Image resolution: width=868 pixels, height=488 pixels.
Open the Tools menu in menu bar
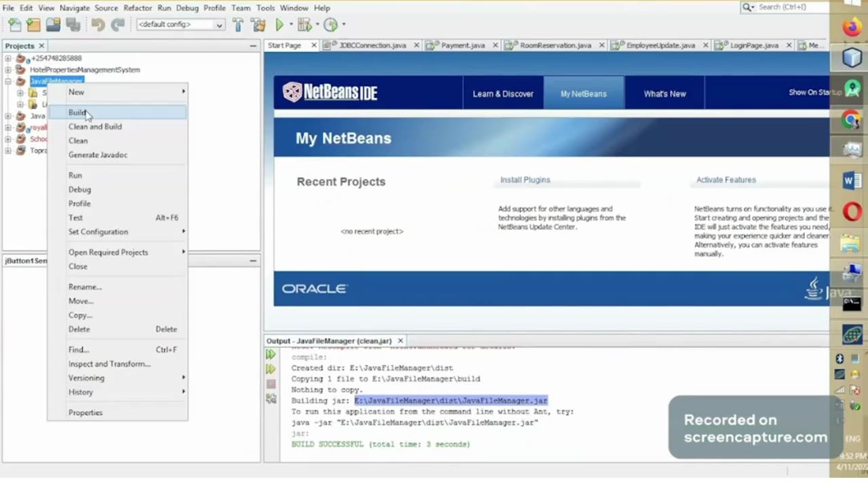tap(265, 8)
